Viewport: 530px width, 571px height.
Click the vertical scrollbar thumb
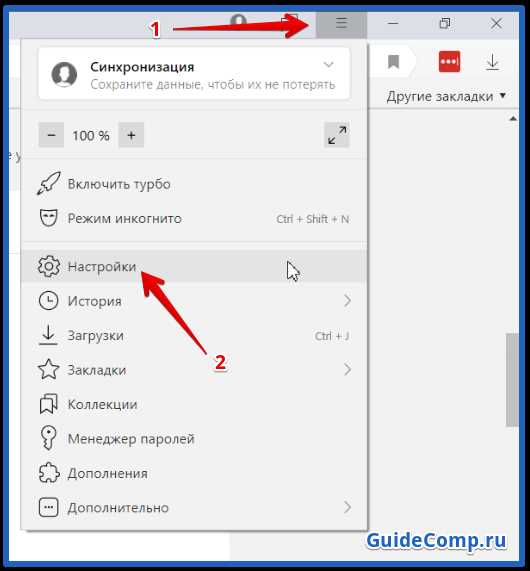pos(512,379)
